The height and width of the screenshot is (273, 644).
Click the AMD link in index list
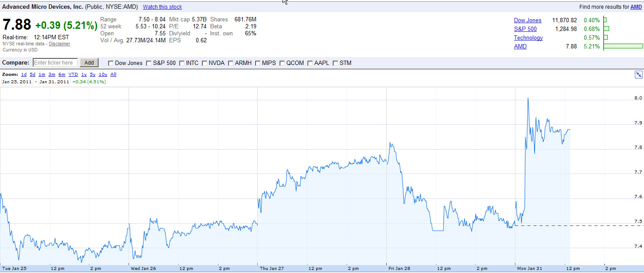(520, 47)
